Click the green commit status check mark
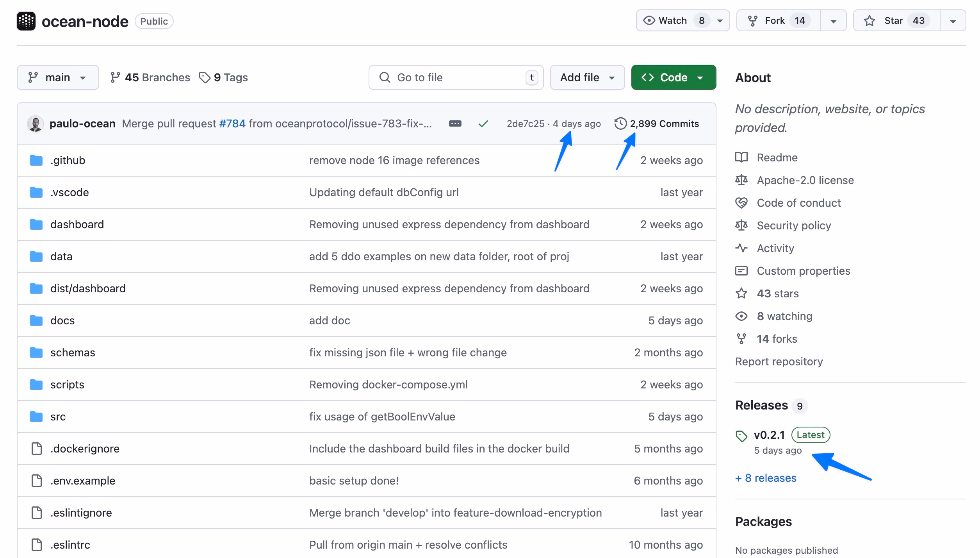Viewport: 980px width, 558px height. point(483,123)
